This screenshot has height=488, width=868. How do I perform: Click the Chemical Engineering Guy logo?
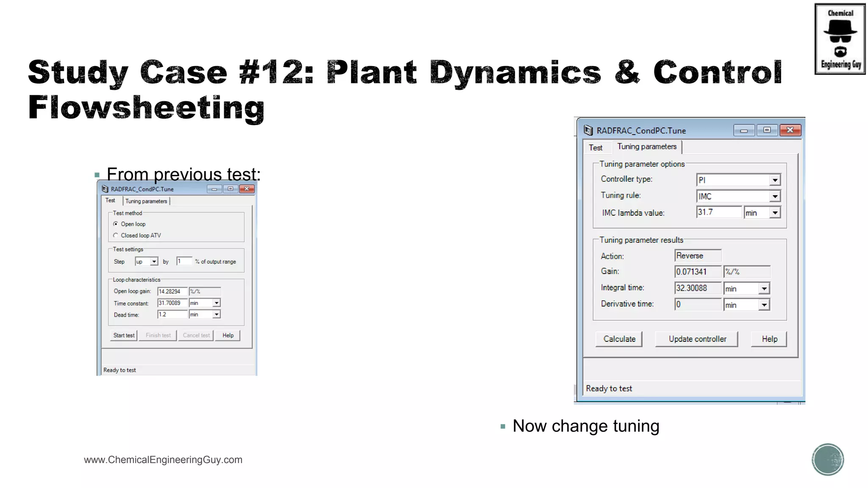(840, 39)
